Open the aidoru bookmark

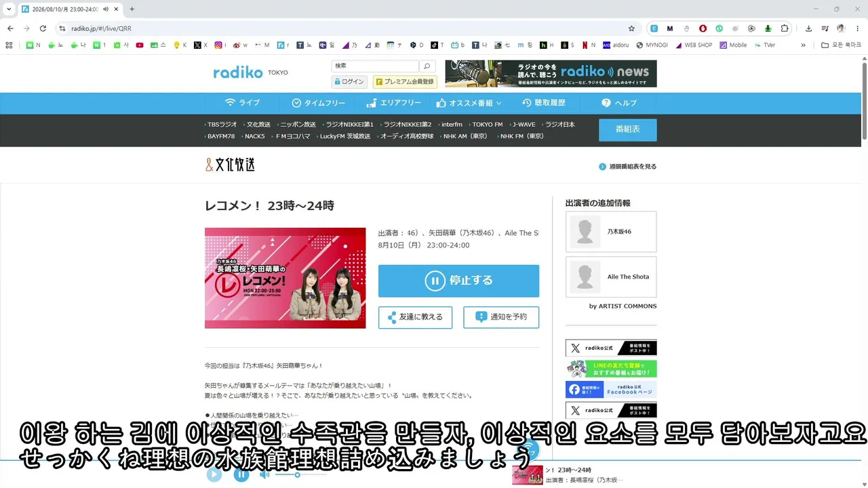click(x=616, y=45)
